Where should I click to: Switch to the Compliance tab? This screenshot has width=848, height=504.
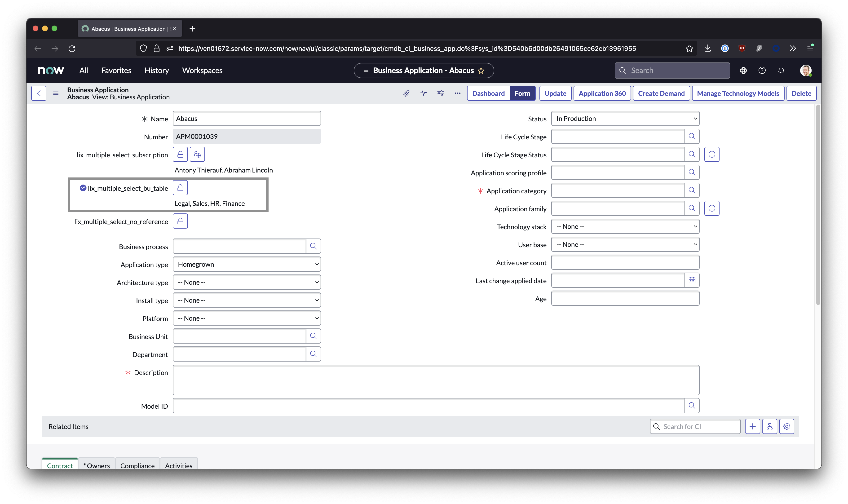click(x=137, y=465)
